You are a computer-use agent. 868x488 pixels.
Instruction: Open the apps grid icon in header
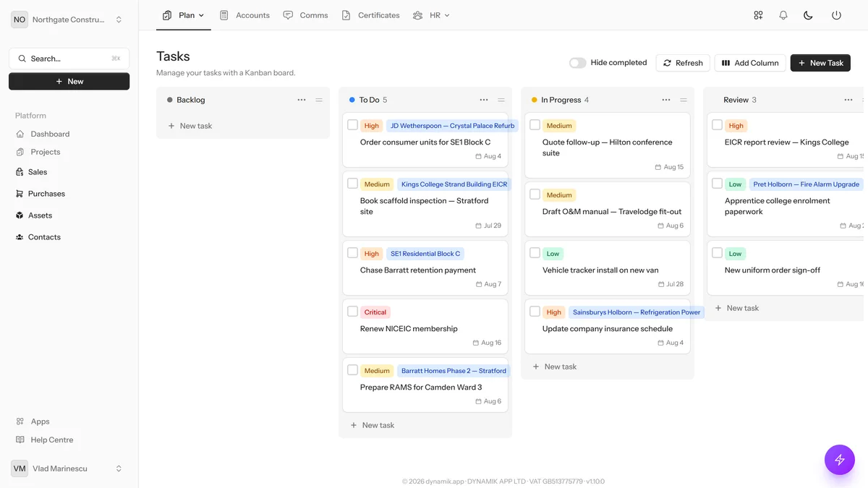(758, 15)
